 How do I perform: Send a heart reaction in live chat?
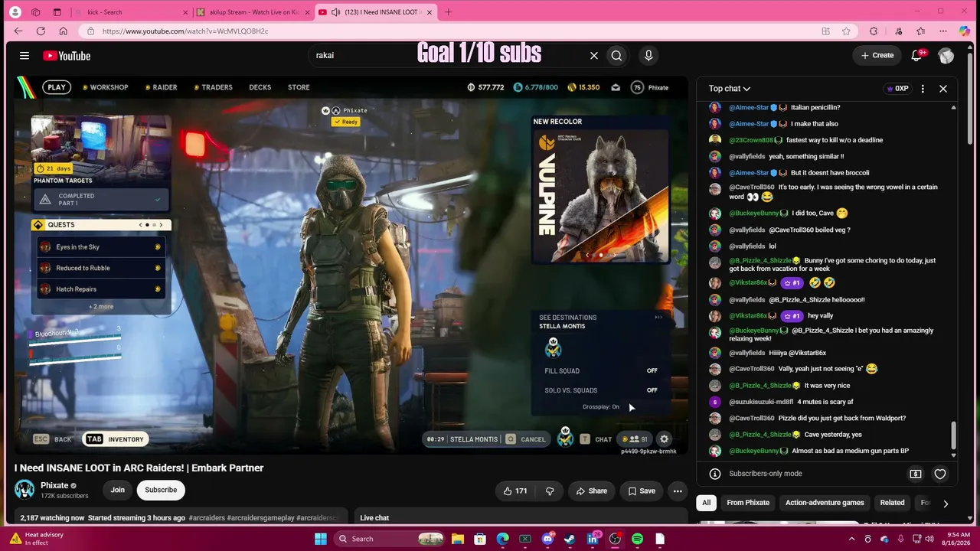[940, 474]
